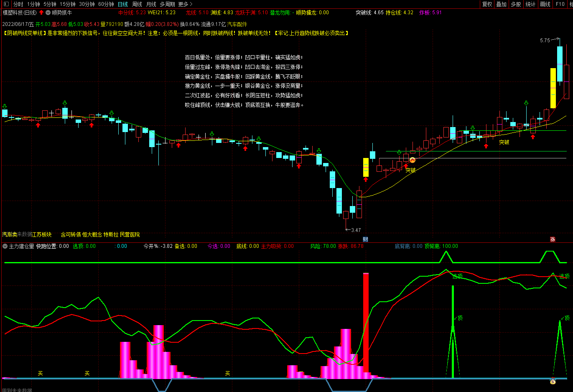The image size is (573, 392).
Task: Click the 财 finance marker icon
Action: [x=365, y=239]
